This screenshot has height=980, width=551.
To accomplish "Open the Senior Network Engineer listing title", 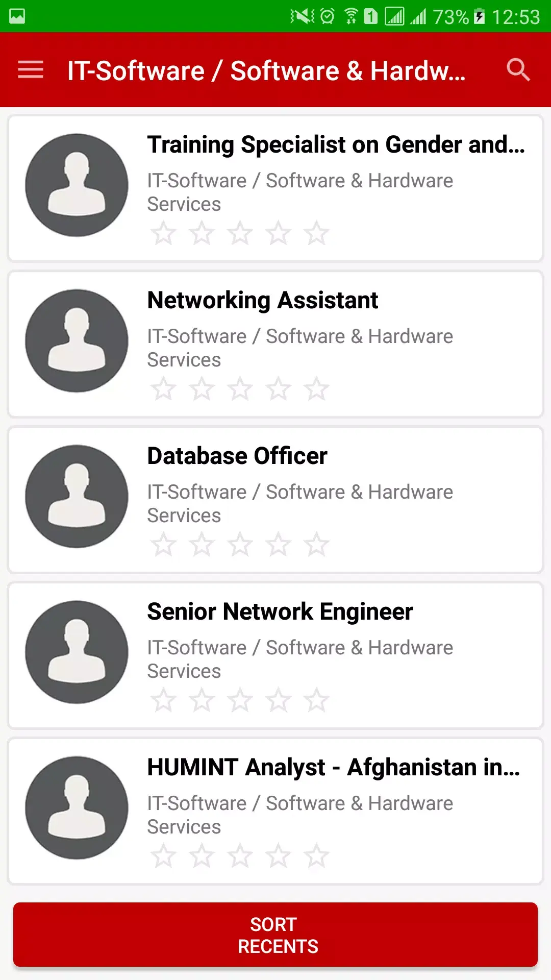I will [x=280, y=611].
